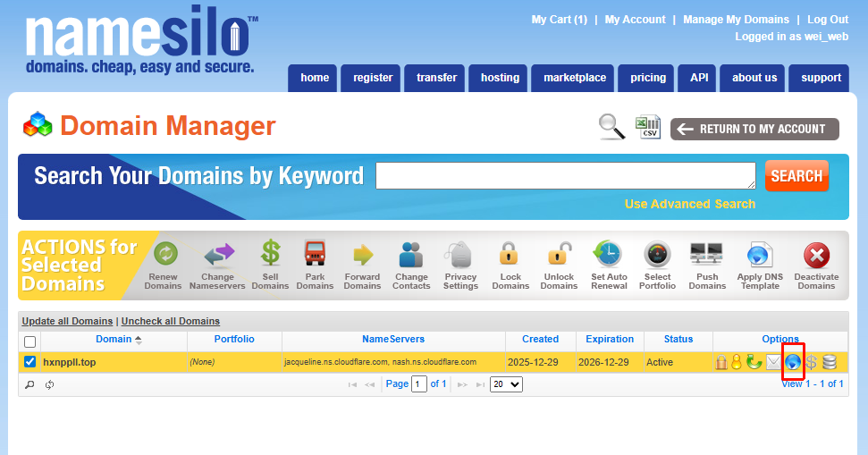Click the namesilo logo
This screenshot has height=455, width=868.
[x=142, y=40]
